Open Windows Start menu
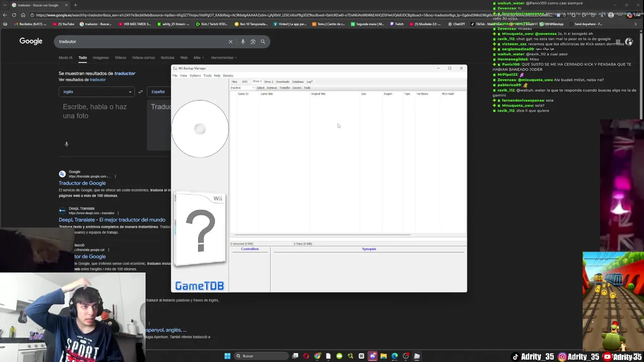The width and height of the screenshot is (644, 362). (227, 356)
